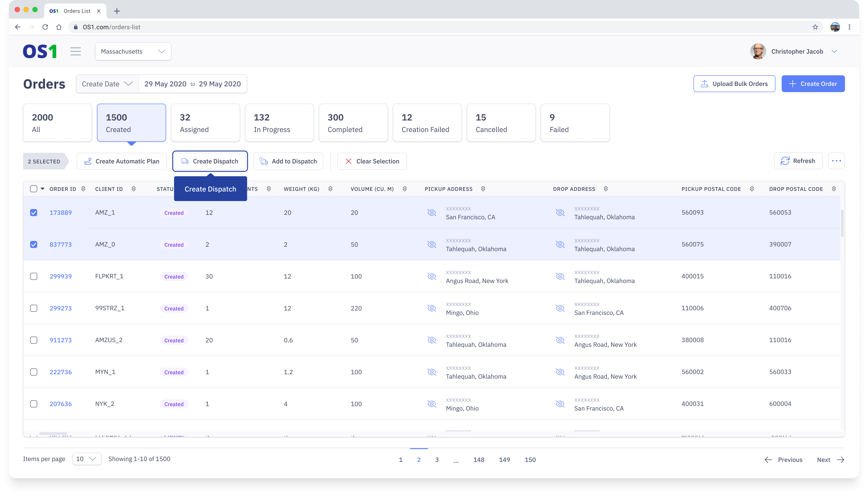Screen dimensions: 868x496
Task: Check the checkbox for order 299273
Action: click(x=33, y=308)
